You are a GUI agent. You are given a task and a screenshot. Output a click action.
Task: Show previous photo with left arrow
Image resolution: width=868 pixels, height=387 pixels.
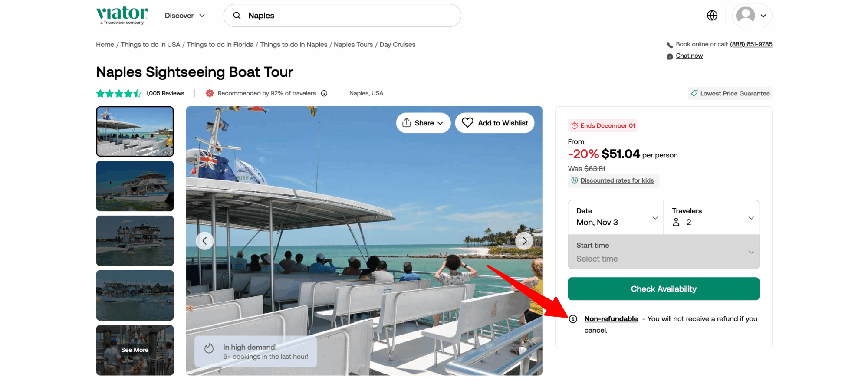point(204,241)
